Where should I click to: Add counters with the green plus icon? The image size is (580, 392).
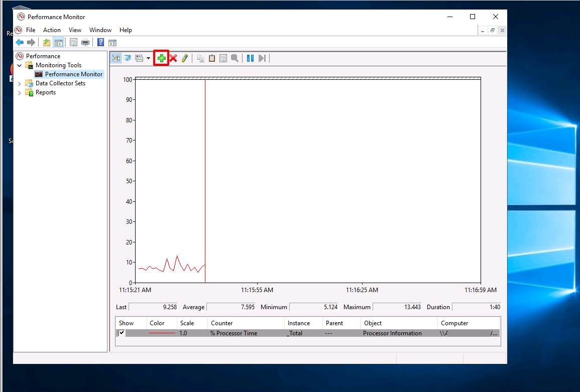coord(161,58)
